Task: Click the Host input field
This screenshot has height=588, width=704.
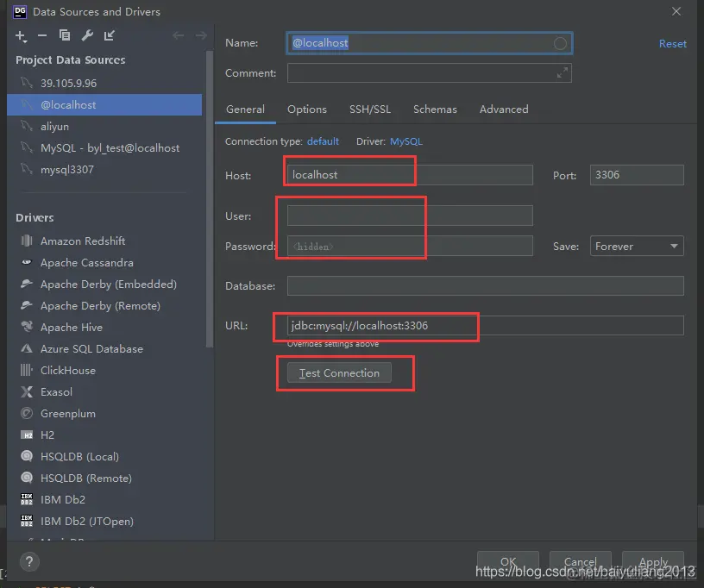Action: click(x=410, y=175)
